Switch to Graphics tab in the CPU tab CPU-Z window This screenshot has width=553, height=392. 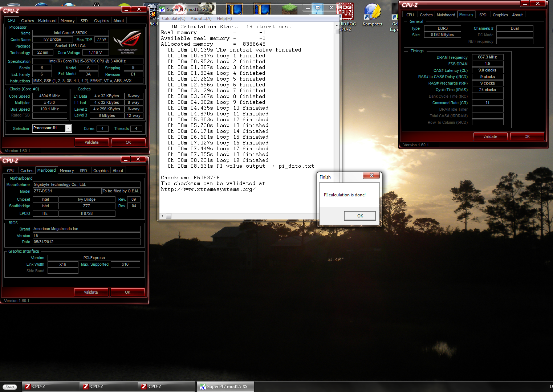coord(102,21)
